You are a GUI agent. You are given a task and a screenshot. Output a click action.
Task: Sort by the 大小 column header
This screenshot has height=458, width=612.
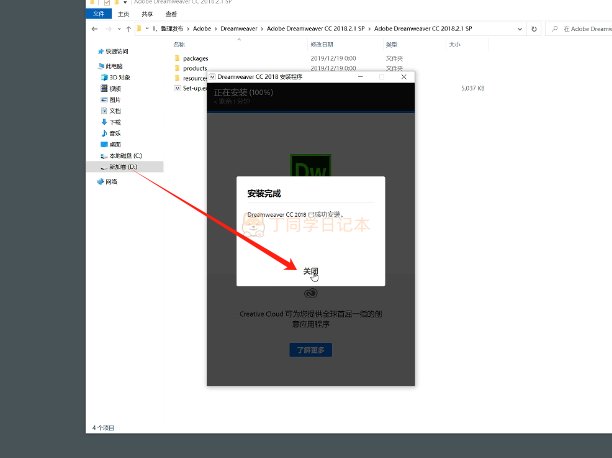click(x=454, y=45)
